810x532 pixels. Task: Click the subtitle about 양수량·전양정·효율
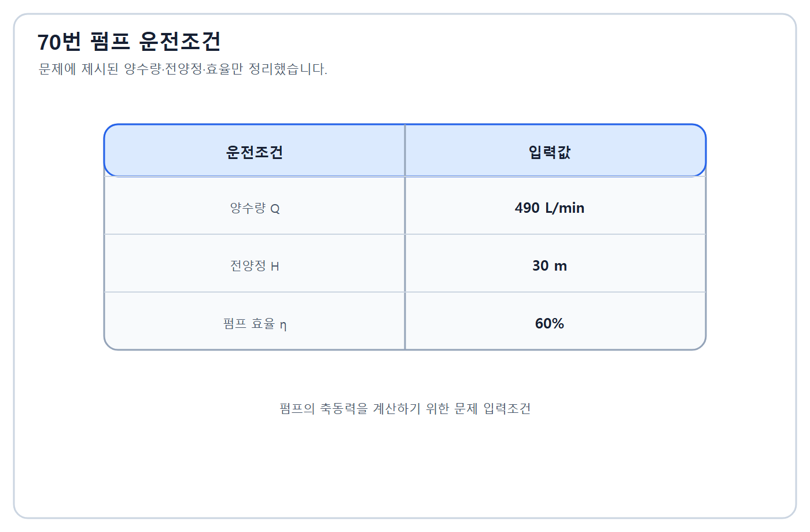[x=183, y=69]
